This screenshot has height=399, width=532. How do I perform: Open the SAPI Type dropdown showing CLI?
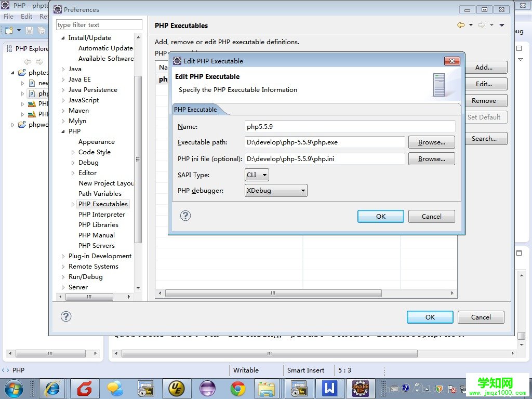point(257,175)
